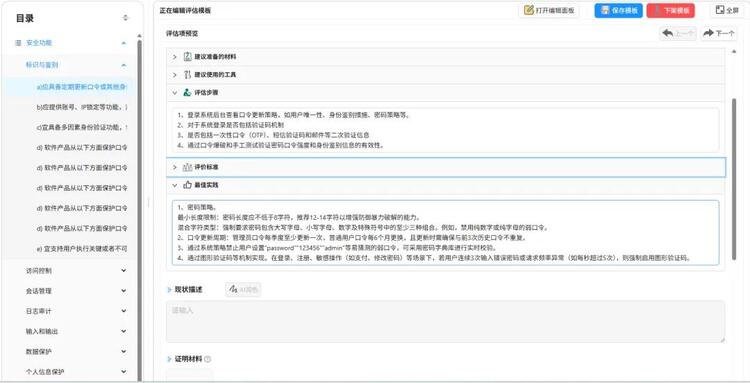750x383 pixels.
Task: Click the help icon beside 证明材料
Action: pyautogui.click(x=208, y=359)
